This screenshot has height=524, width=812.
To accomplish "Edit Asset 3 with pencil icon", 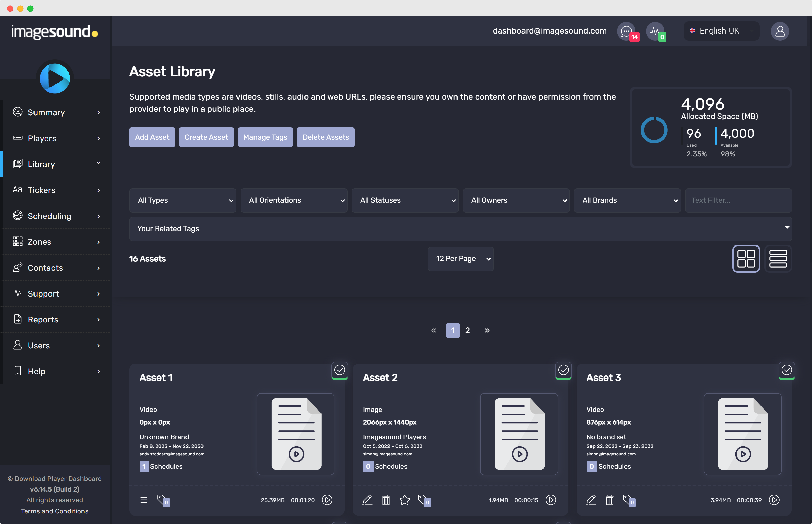I will pos(591,500).
